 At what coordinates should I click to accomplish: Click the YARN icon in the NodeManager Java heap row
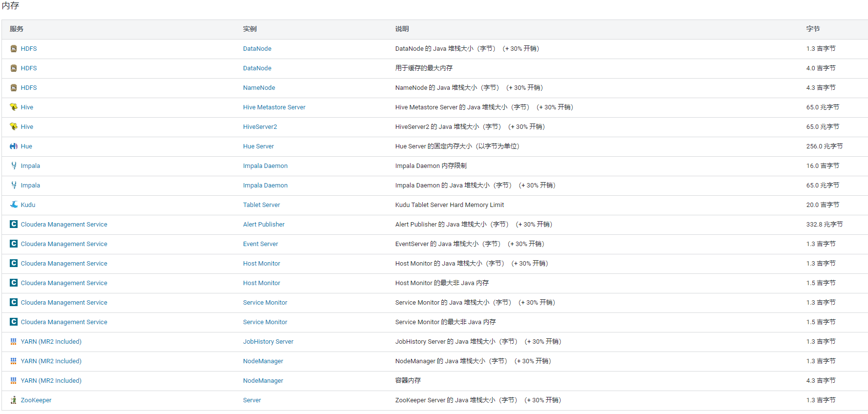coord(14,361)
